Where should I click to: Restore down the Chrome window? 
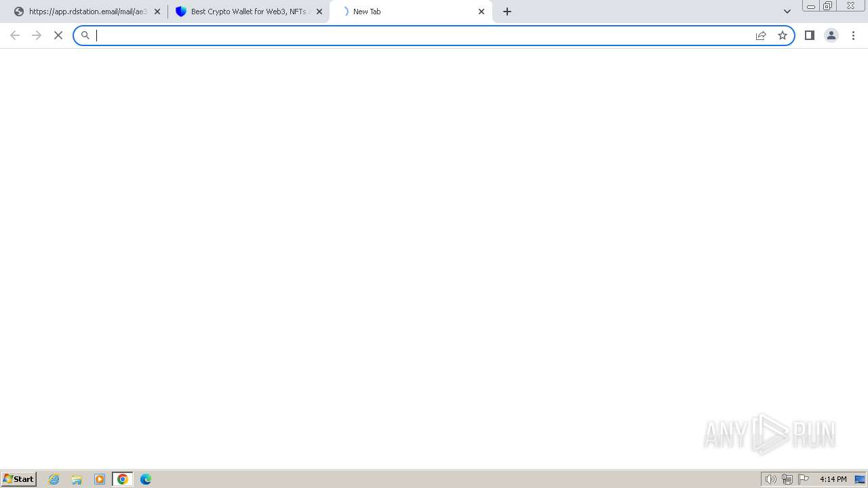(x=828, y=6)
